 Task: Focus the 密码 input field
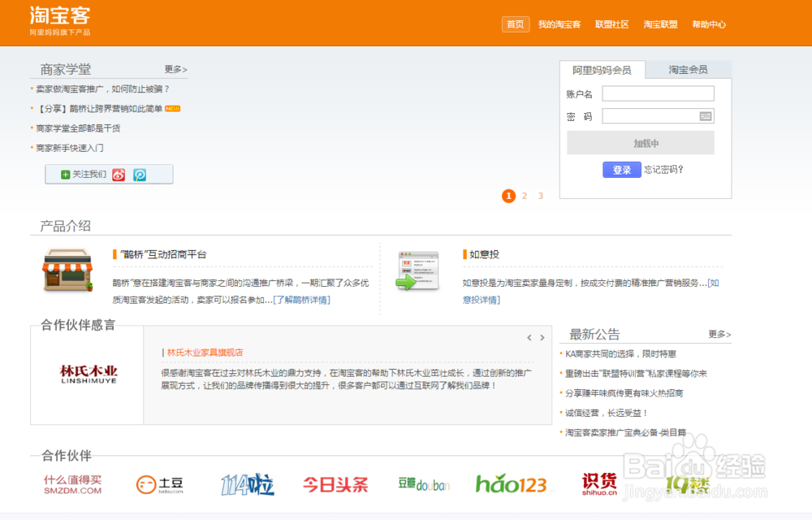659,116
